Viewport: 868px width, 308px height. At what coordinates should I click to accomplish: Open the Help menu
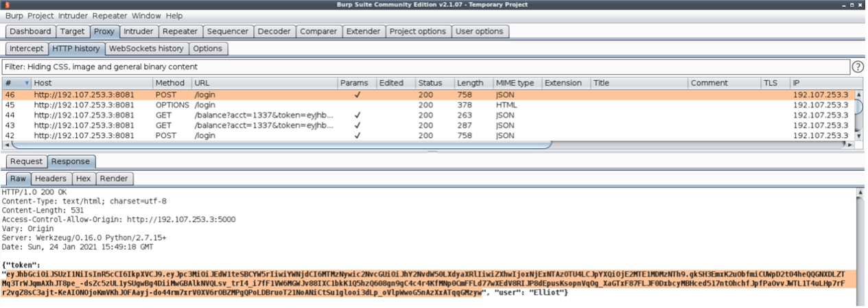tap(174, 16)
